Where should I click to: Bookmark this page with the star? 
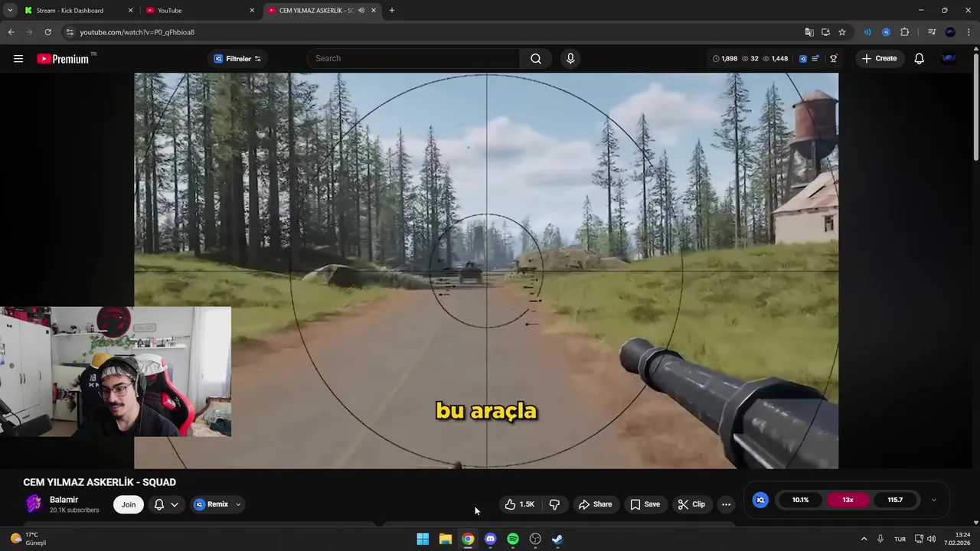click(x=842, y=32)
